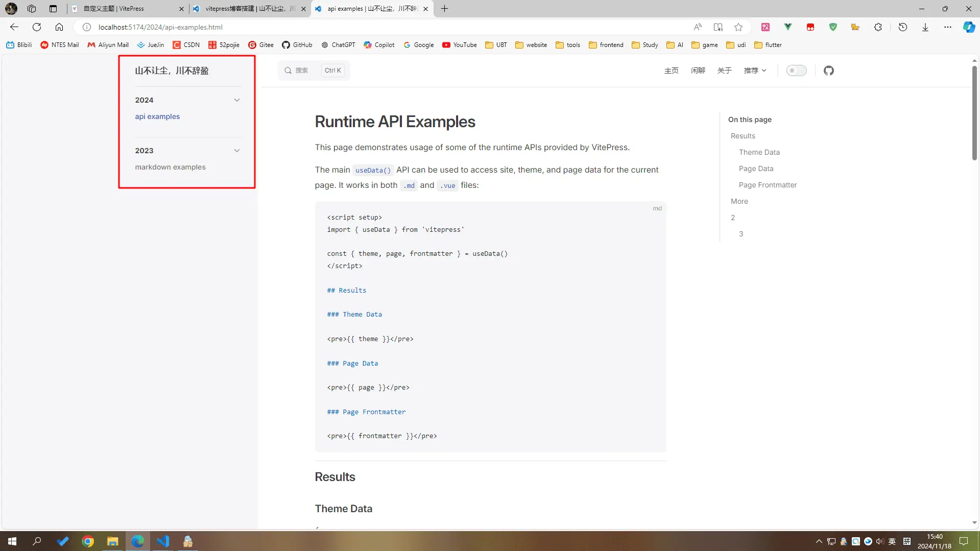Click the browser refresh icon
Image resolution: width=980 pixels, height=551 pixels.
click(37, 27)
